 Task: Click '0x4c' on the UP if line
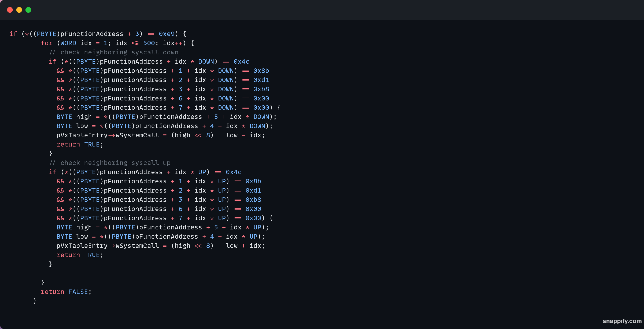click(233, 172)
